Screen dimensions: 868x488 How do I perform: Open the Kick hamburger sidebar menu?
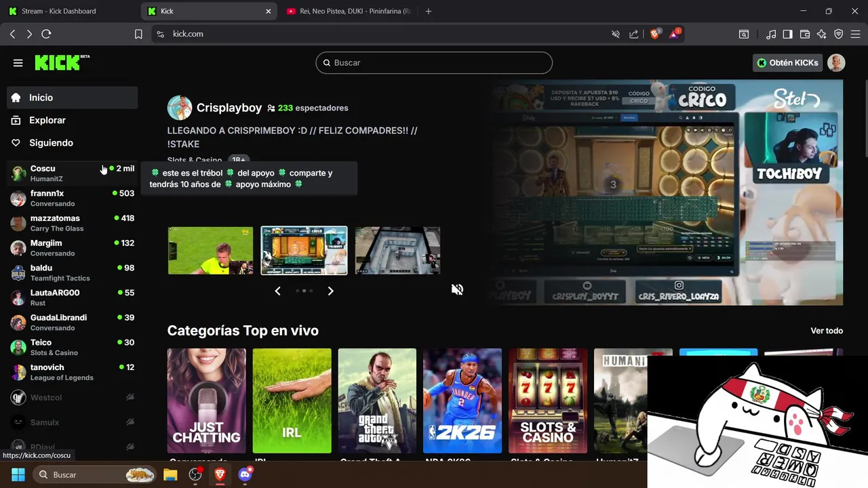pyautogui.click(x=18, y=63)
